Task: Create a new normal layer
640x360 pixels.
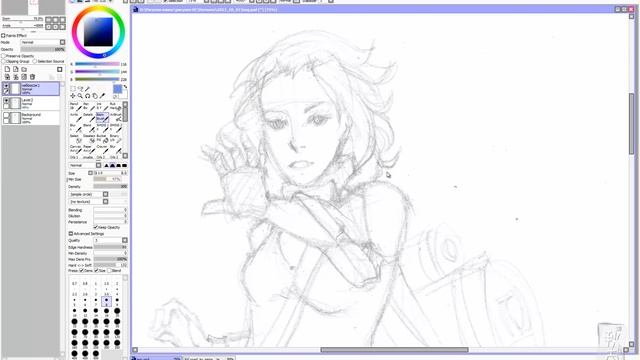Action: (7, 69)
